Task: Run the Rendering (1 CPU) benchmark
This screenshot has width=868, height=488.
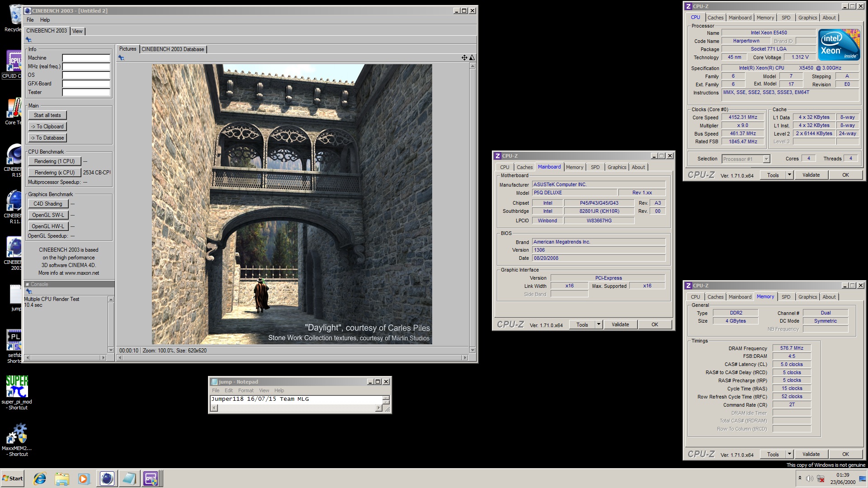Action: (55, 161)
